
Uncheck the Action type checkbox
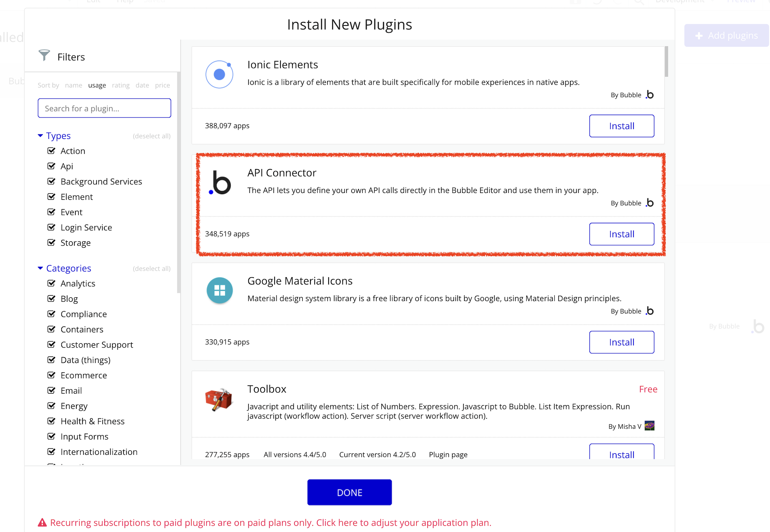coord(51,151)
